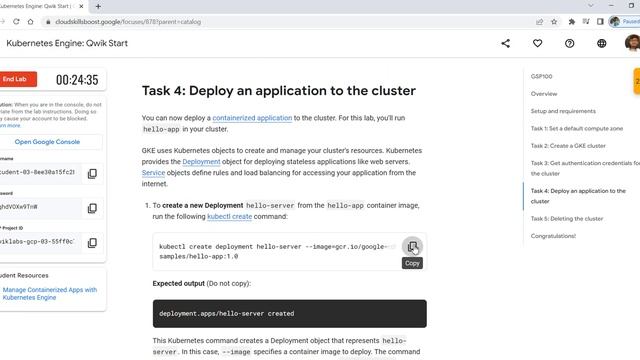Change language with globe icon
This screenshot has height=360, width=640.
[602, 43]
